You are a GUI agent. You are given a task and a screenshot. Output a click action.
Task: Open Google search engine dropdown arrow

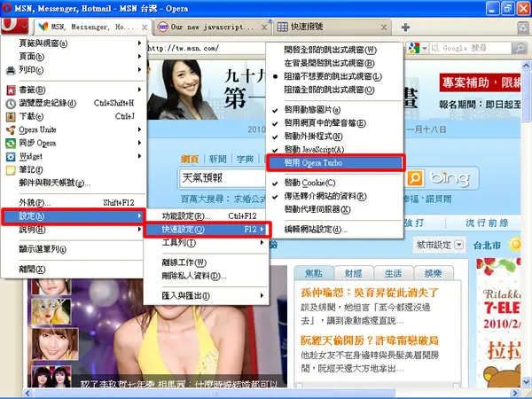click(x=424, y=48)
